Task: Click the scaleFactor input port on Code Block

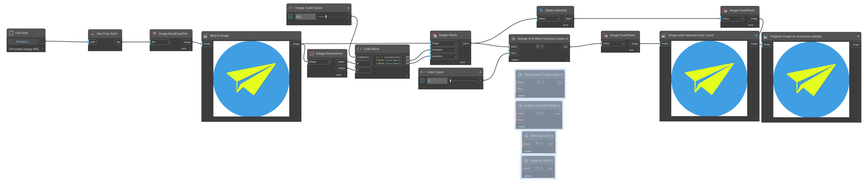Action: click(x=363, y=57)
